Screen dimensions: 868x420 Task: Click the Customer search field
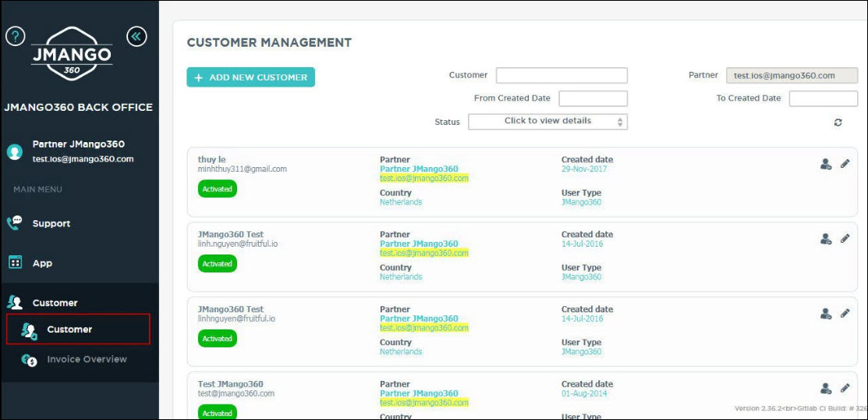click(562, 76)
